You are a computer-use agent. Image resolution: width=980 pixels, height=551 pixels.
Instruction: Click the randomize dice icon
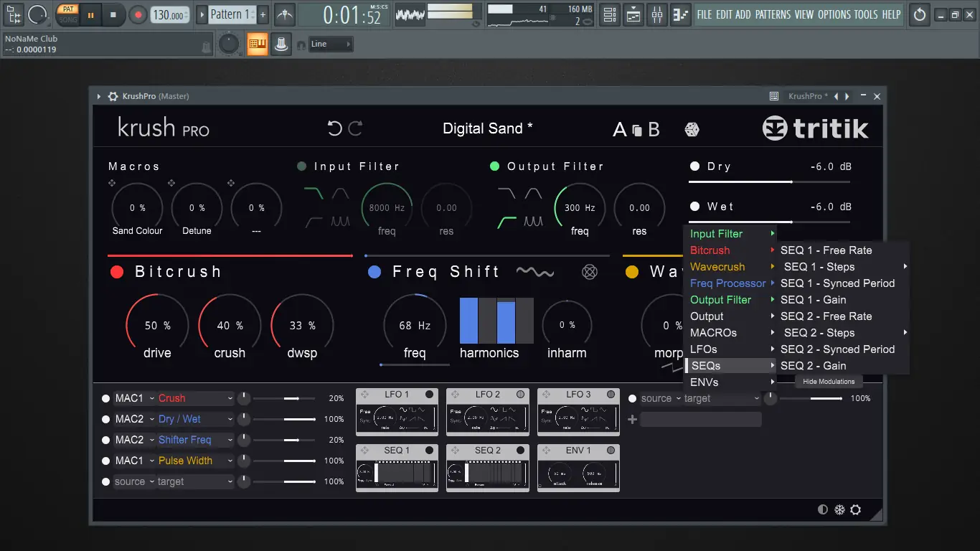pyautogui.click(x=692, y=129)
